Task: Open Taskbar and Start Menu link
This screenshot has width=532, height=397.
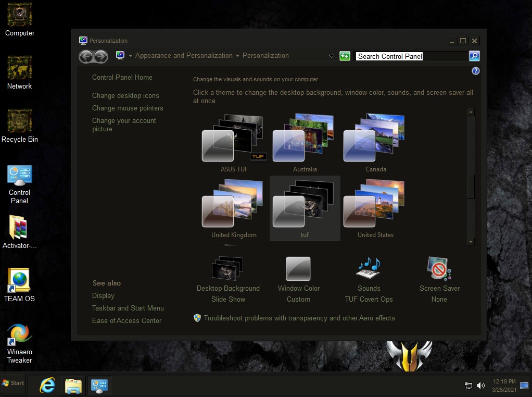Action: tap(128, 308)
